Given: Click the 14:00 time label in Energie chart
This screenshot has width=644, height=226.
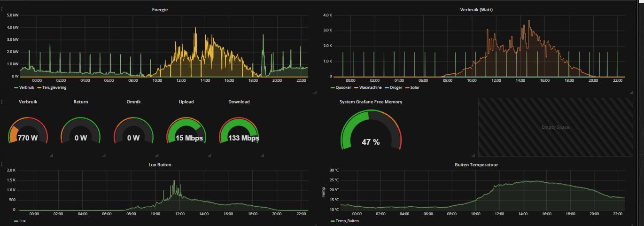Looking at the screenshot, I should (205, 80).
